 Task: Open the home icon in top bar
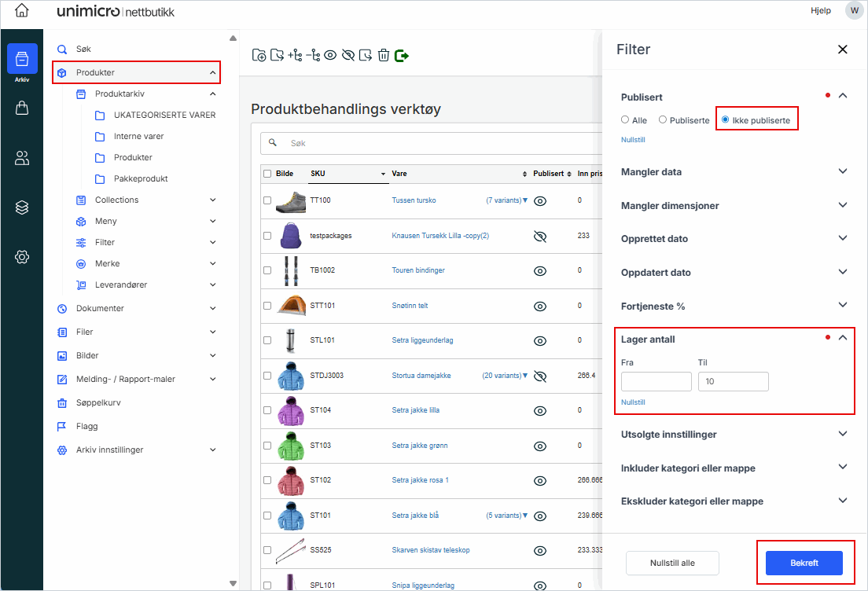click(x=22, y=11)
